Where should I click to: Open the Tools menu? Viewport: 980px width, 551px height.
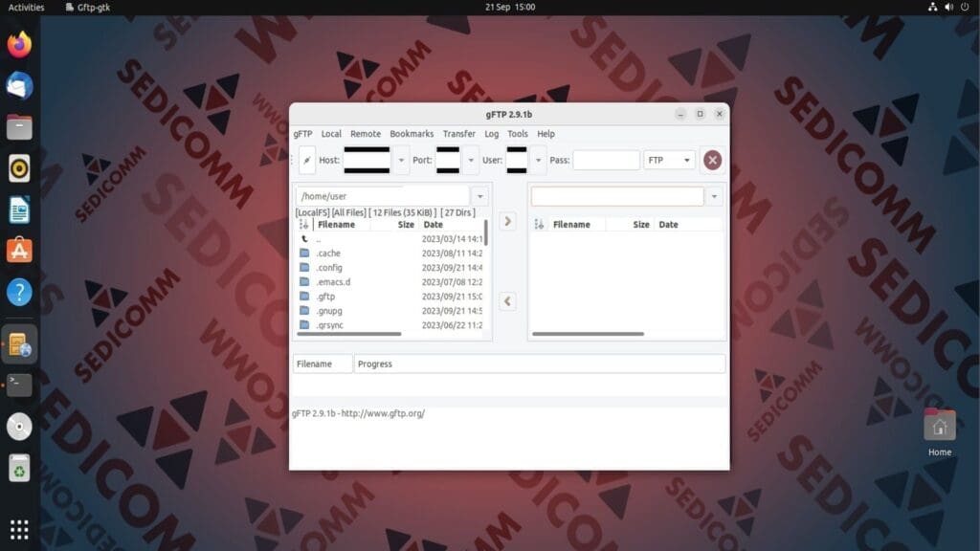coord(518,134)
